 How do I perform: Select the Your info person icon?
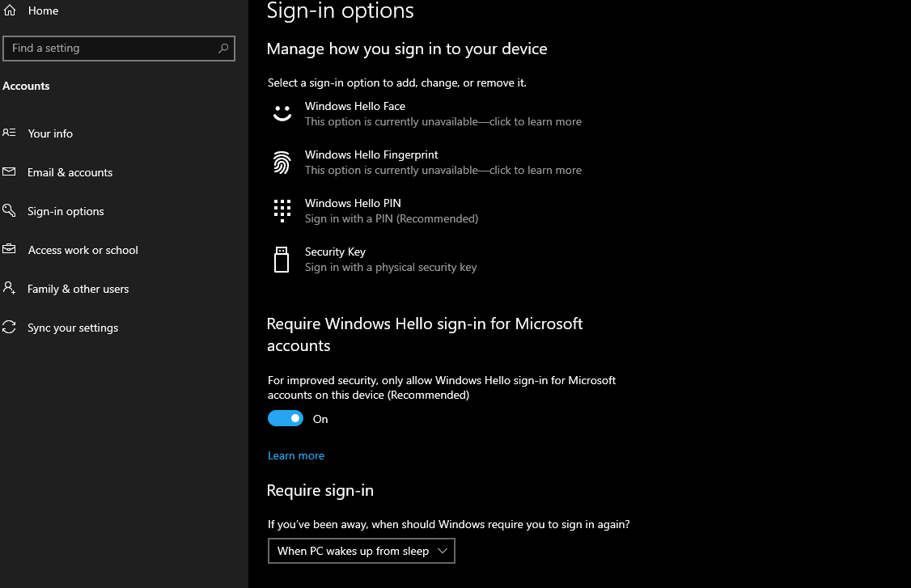click(9, 133)
